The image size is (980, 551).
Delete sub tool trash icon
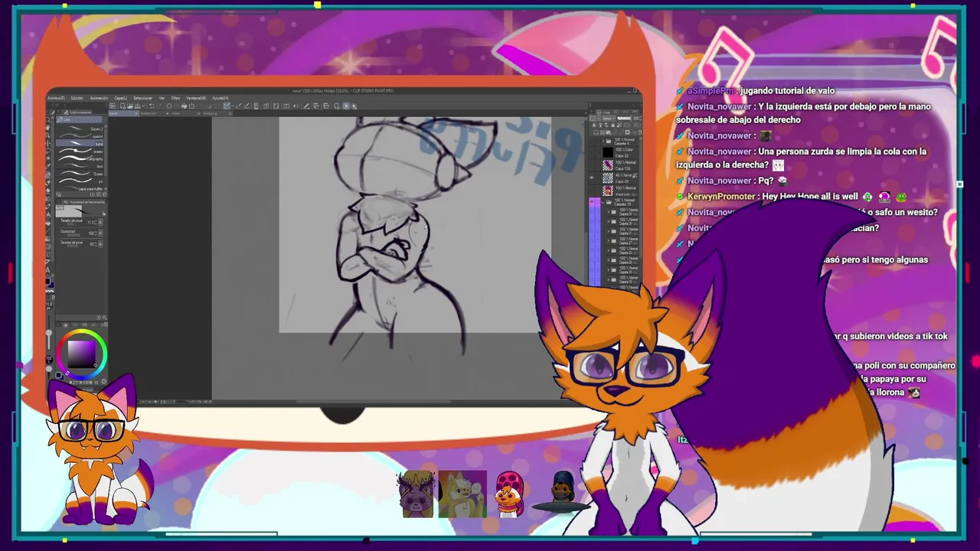[105, 194]
